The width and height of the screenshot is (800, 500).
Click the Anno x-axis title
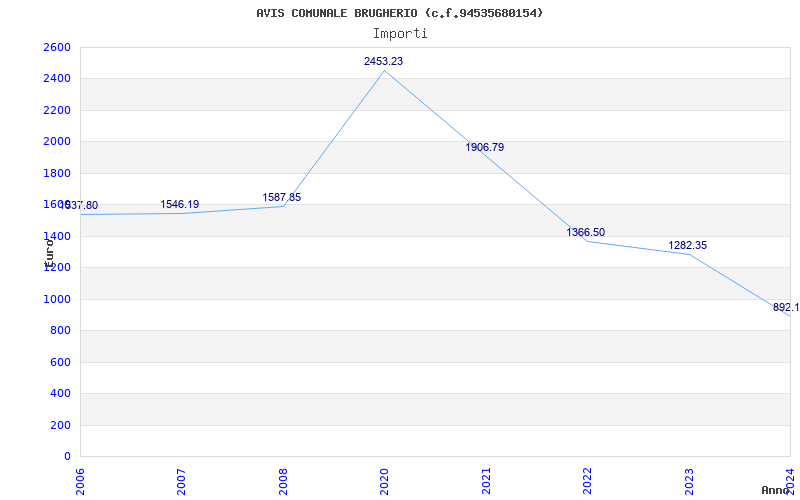point(776,490)
